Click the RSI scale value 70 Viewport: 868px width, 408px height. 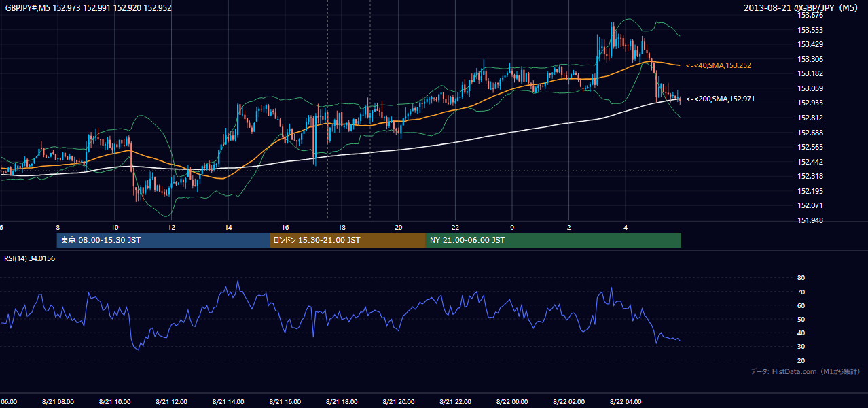[801, 292]
